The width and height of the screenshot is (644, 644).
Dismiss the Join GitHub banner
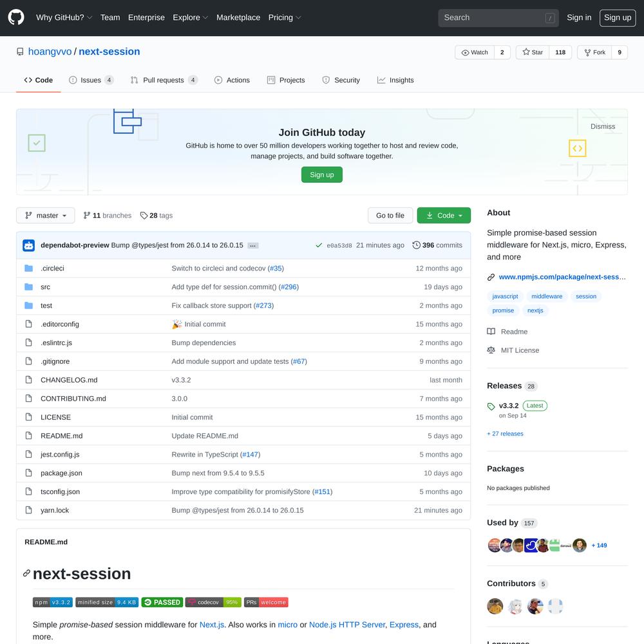[x=603, y=126]
